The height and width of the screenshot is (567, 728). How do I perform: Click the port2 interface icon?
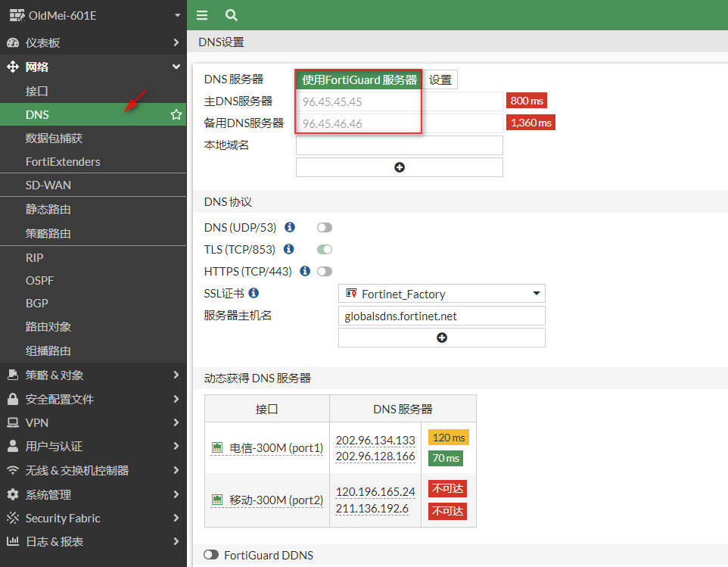[217, 500]
